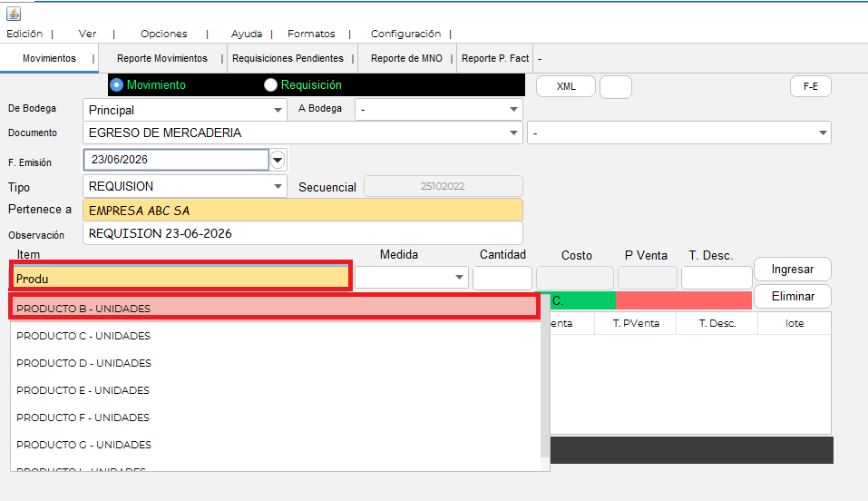Select PRODUCTO D - UNIDADES from the list
The image size is (868, 501).
click(x=275, y=363)
